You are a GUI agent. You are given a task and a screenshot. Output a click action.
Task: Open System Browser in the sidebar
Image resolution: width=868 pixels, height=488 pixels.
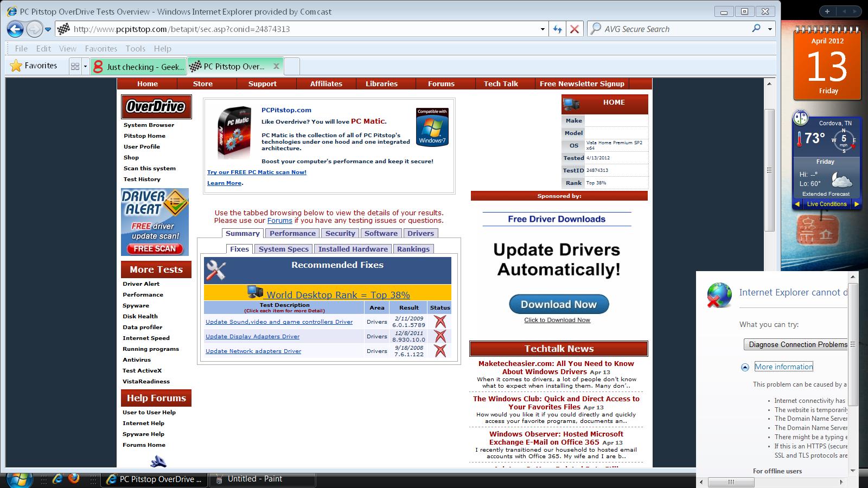tap(149, 125)
